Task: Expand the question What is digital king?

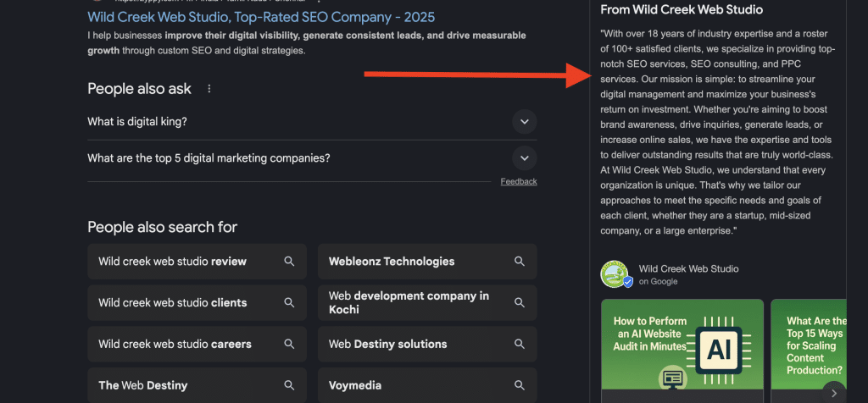Action: (x=312, y=122)
